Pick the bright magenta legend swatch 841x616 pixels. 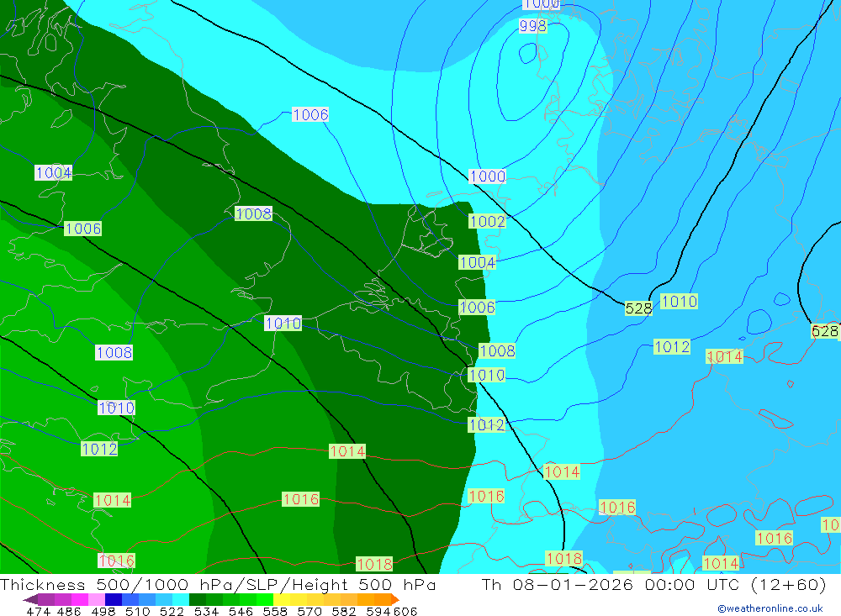[80, 599]
